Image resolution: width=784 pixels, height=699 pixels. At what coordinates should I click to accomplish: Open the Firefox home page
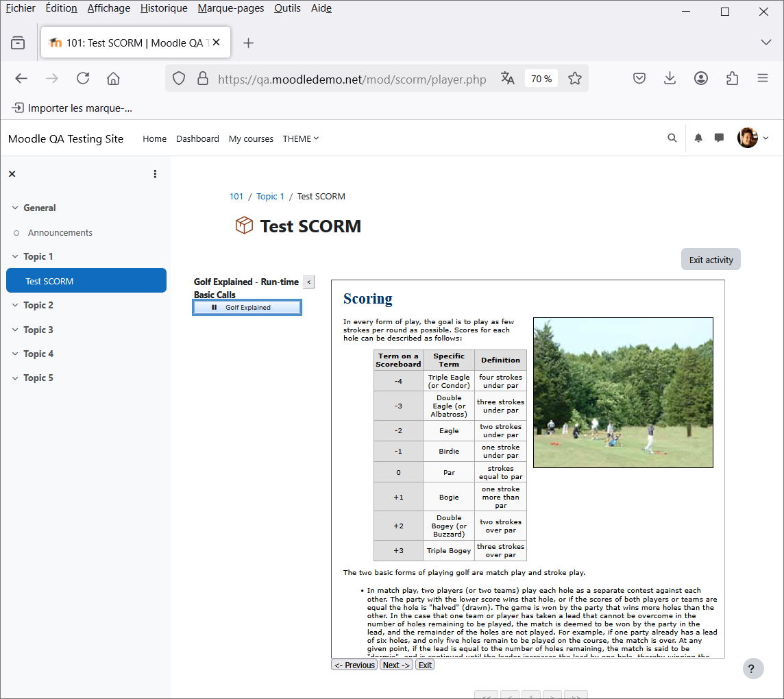click(x=114, y=79)
